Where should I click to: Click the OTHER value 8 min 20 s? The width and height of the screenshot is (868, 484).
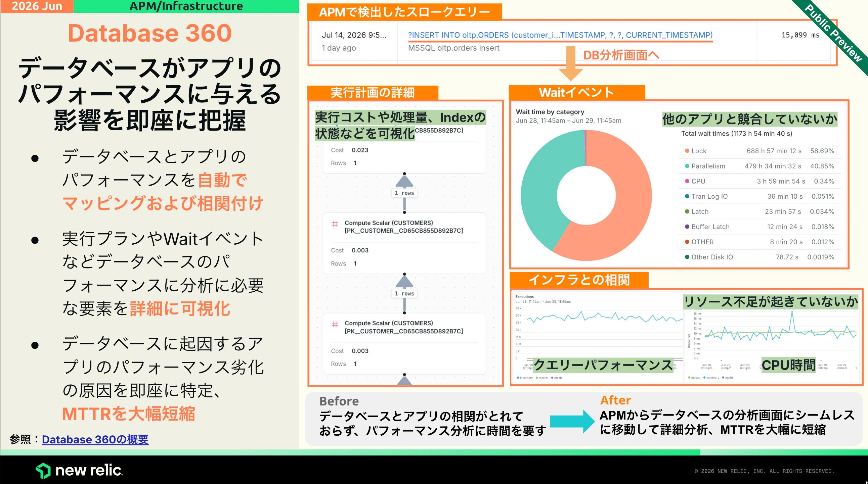pos(786,242)
